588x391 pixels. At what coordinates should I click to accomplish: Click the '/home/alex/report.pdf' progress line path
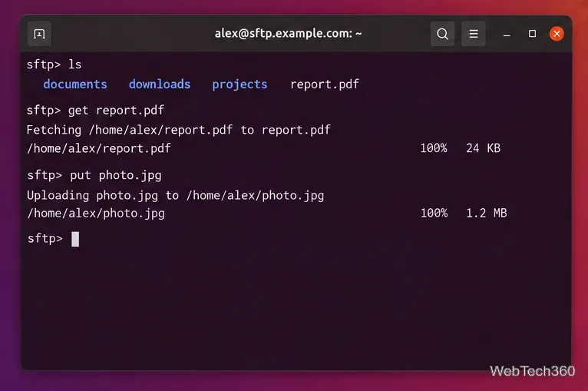pos(98,148)
